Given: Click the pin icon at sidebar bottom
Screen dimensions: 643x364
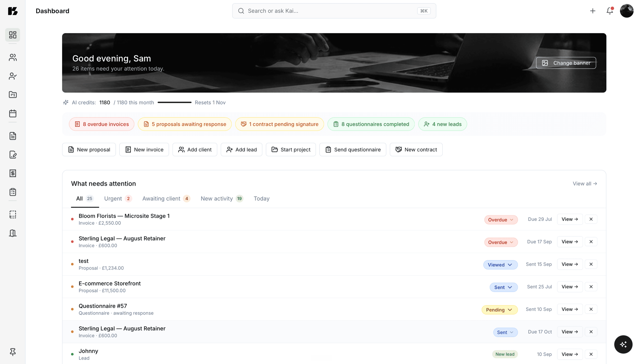Looking at the screenshot, I should point(13,352).
